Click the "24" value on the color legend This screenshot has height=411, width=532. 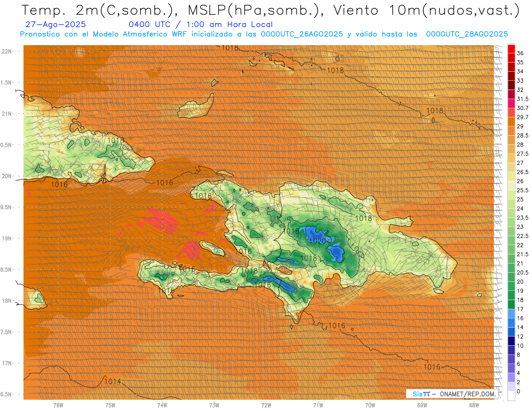[x=520, y=208]
